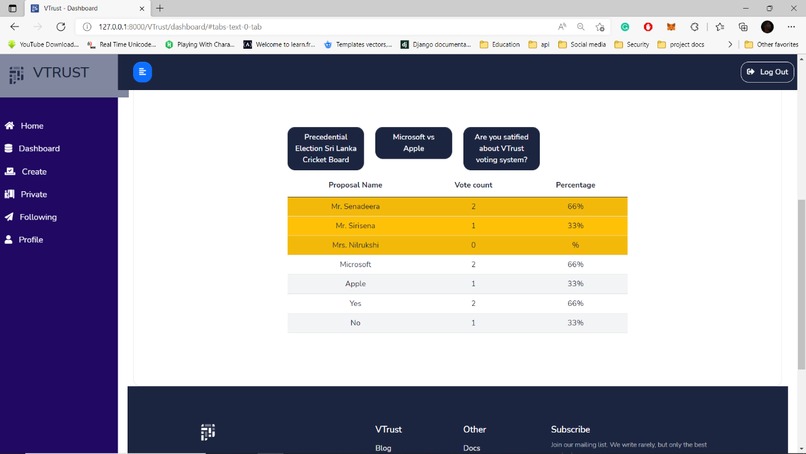Open the Read aloud icon in address bar
Screen dimensions: 806x454
click(x=562, y=27)
